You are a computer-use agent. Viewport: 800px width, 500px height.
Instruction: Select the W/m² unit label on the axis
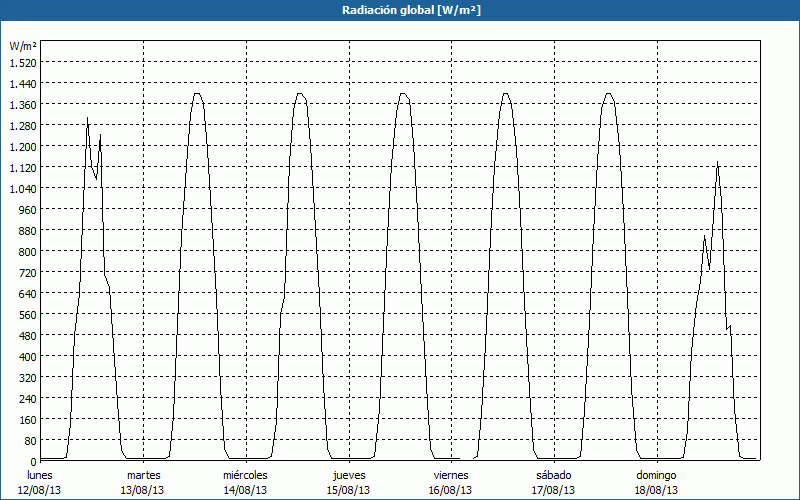tap(22, 46)
